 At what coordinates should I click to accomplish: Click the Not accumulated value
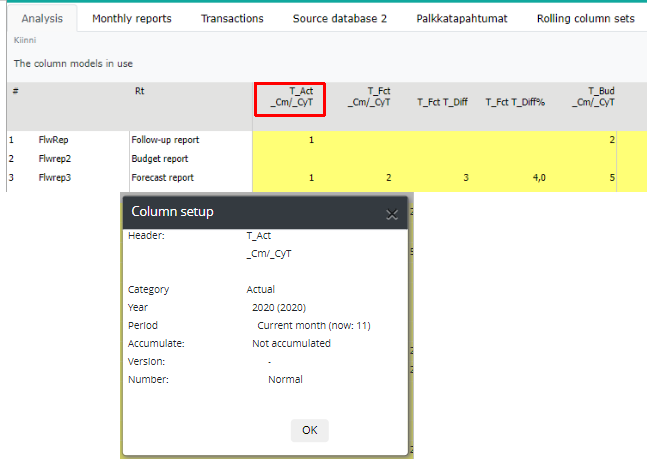291,344
